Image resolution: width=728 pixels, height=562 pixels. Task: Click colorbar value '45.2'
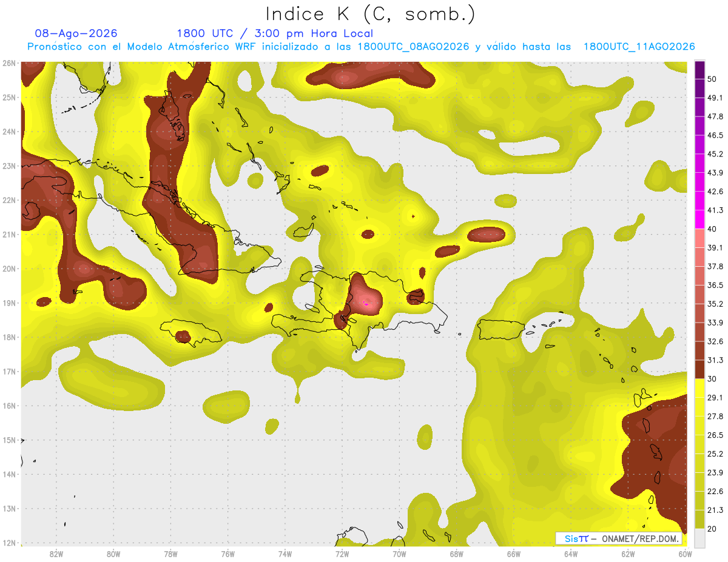coord(715,154)
